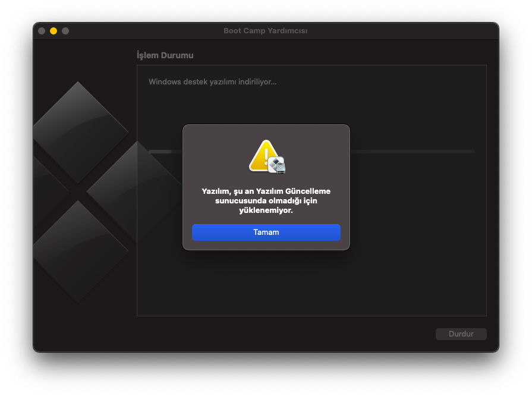Click the Boot Camp drive badge on alert
This screenshot has width=532, height=396.
pyautogui.click(x=277, y=165)
